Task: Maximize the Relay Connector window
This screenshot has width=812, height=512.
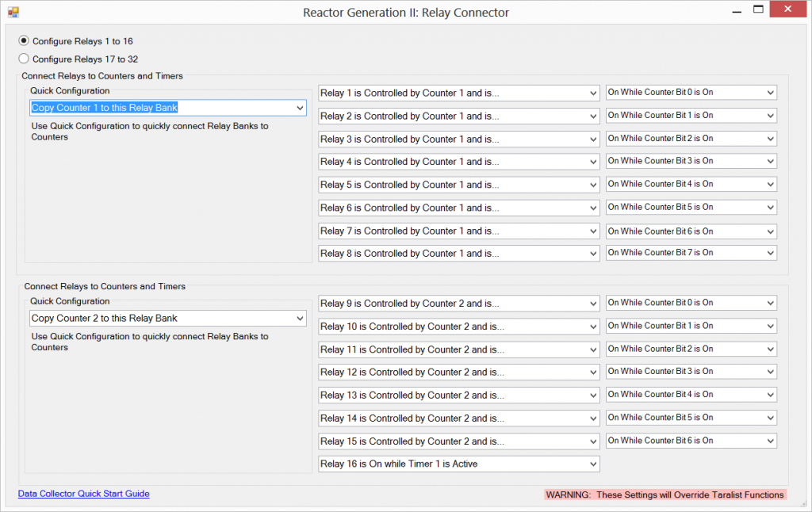Action: click(758, 10)
